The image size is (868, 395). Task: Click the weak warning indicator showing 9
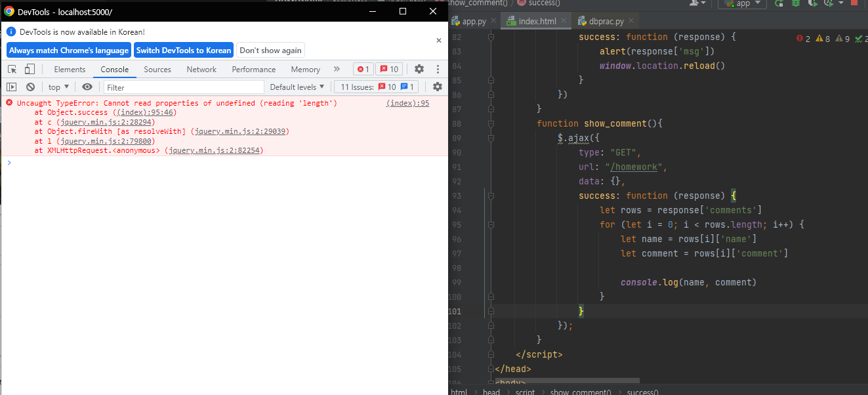[x=842, y=39]
